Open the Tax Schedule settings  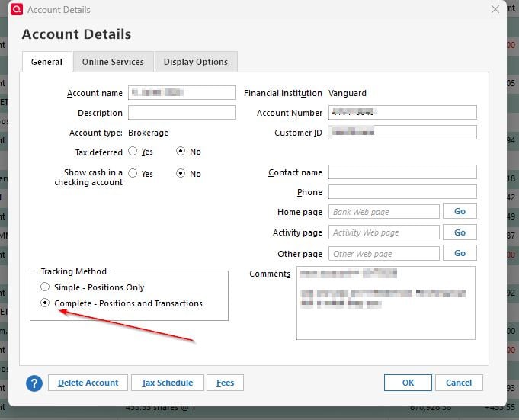[167, 383]
